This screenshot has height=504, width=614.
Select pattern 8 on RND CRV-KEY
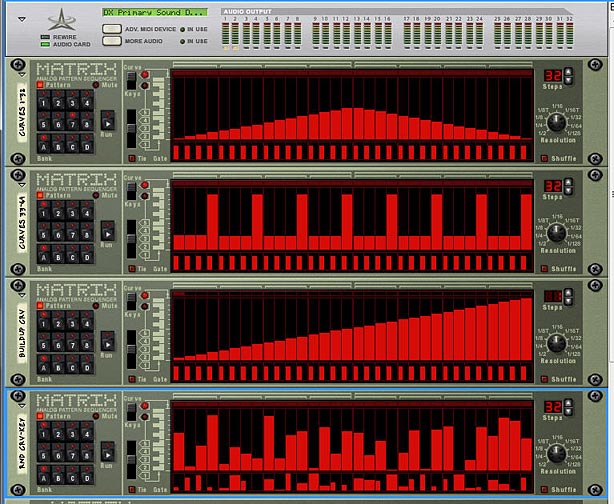point(87,453)
